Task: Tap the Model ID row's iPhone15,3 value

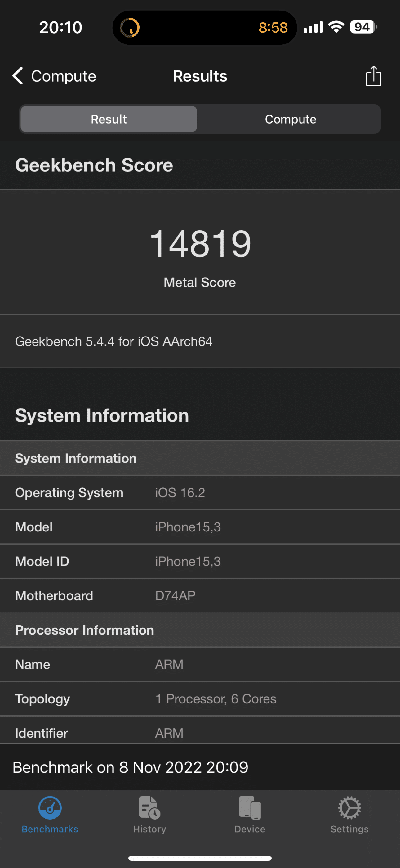Action: pos(188,561)
